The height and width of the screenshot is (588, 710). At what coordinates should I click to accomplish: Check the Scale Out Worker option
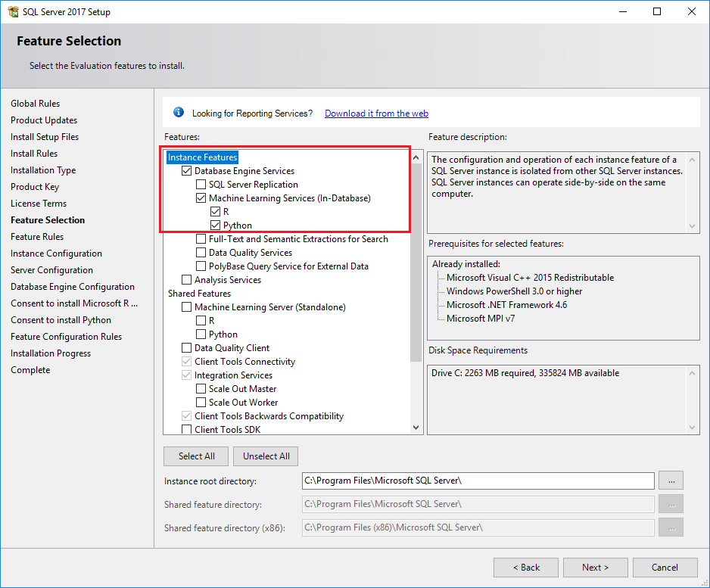tap(201, 402)
